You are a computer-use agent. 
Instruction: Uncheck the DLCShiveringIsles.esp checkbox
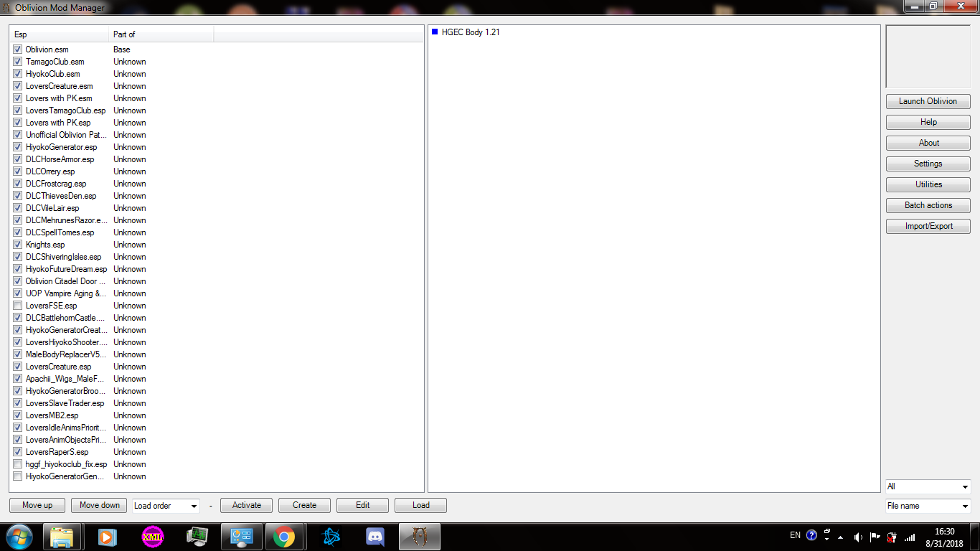coord(17,257)
